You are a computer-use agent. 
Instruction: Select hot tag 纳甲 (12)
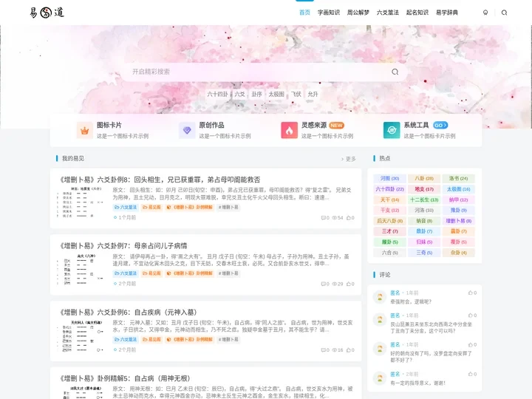point(458,199)
